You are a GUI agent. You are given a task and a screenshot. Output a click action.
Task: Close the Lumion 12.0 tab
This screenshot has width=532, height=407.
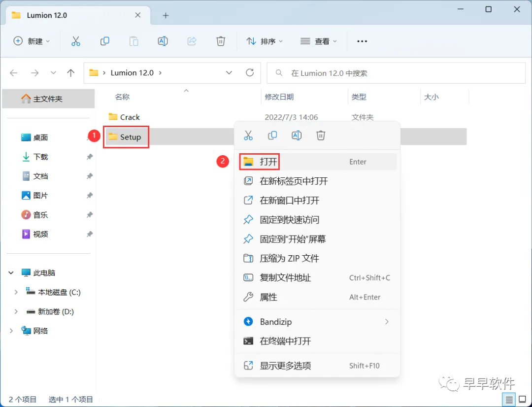coord(138,15)
